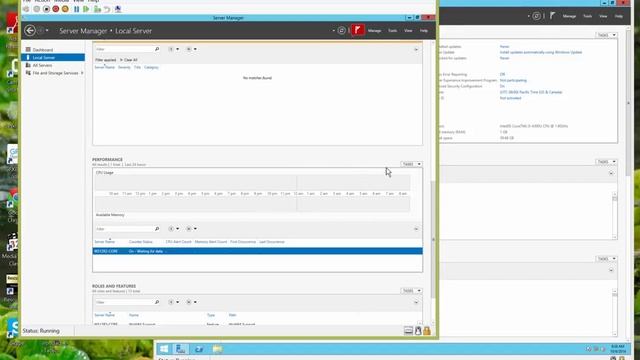Click search icon in Roles and Features filter
This screenshot has width=640, height=360.
157,302
